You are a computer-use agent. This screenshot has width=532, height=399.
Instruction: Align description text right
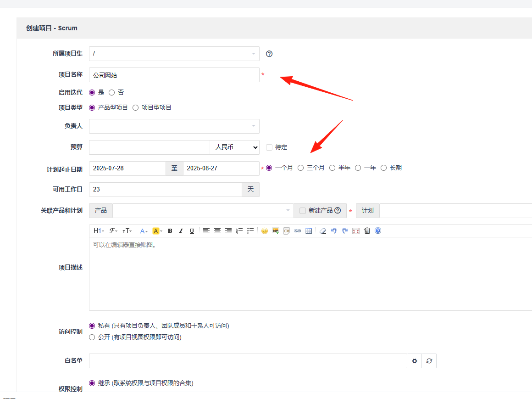pyautogui.click(x=228, y=231)
